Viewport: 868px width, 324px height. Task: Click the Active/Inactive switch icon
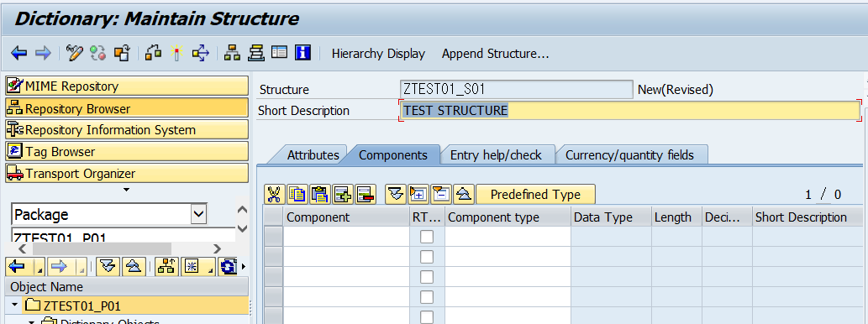[x=98, y=53]
